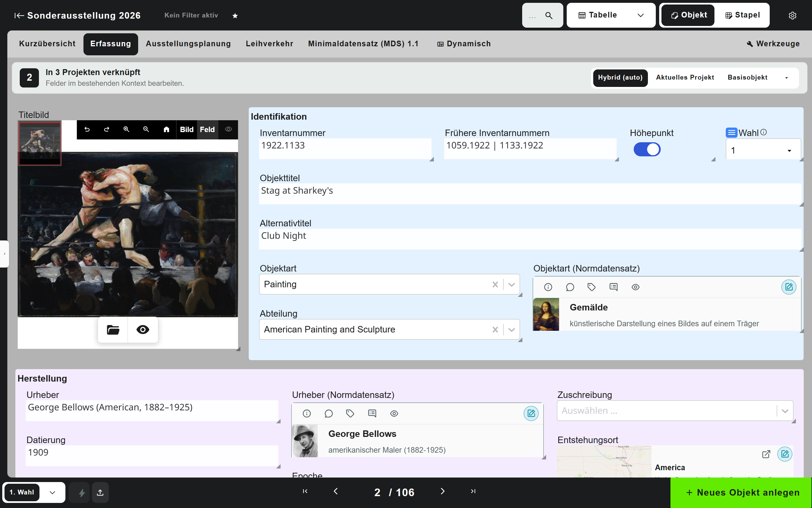
Task: Expand the collapsed left side panel
Action: [4, 254]
